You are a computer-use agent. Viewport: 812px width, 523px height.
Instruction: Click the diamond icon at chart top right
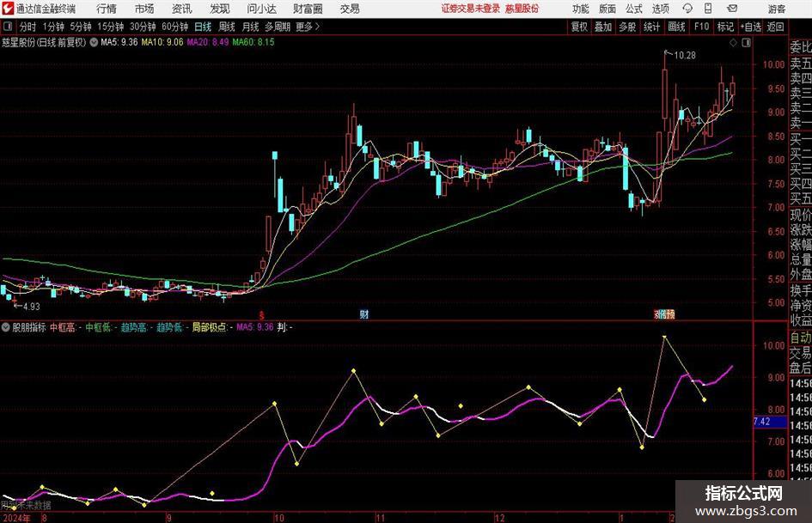point(733,43)
